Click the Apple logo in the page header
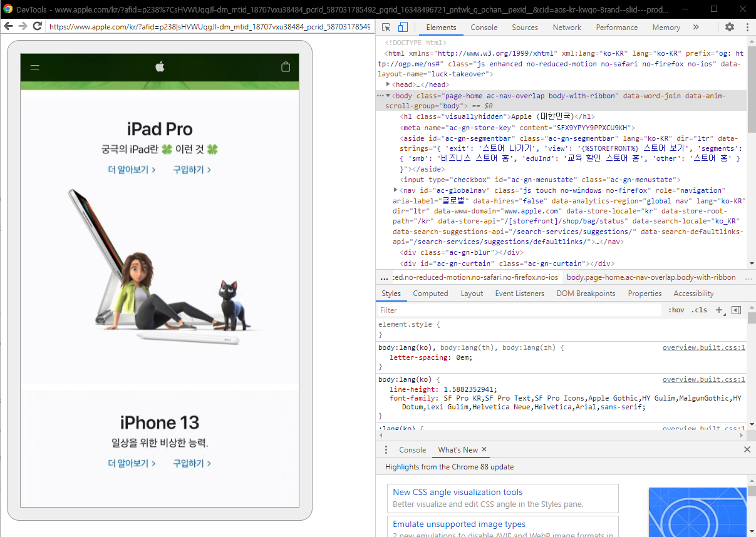Viewport: 756px width, 537px height. click(x=160, y=67)
